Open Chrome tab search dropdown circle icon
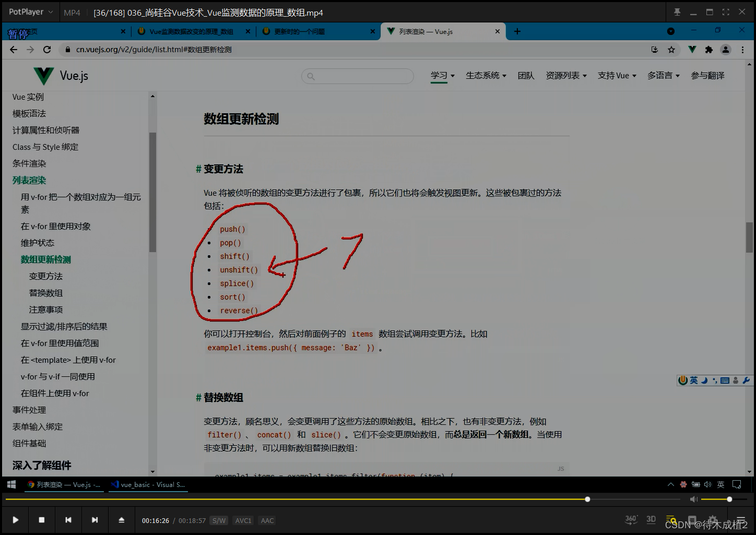 [x=671, y=31]
